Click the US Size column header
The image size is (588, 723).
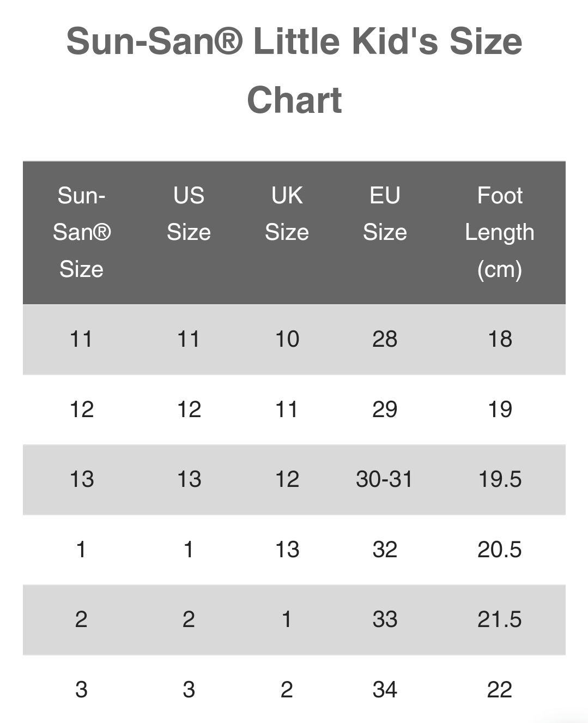click(x=189, y=214)
